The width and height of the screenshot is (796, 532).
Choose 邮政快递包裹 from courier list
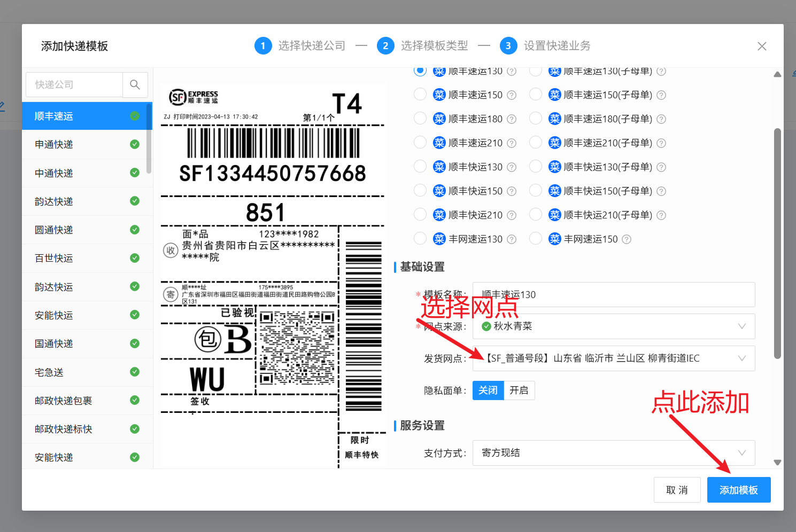[x=87, y=401]
